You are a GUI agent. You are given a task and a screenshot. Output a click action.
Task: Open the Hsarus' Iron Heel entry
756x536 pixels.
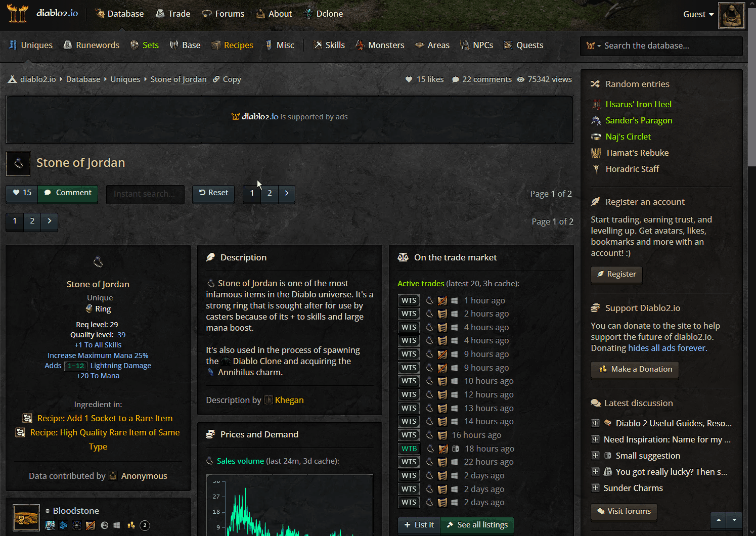pyautogui.click(x=638, y=104)
